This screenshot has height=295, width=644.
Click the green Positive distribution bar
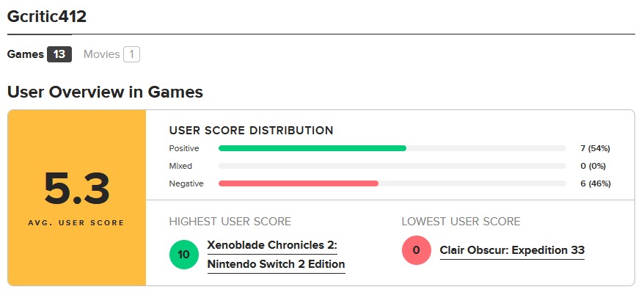pos(312,148)
